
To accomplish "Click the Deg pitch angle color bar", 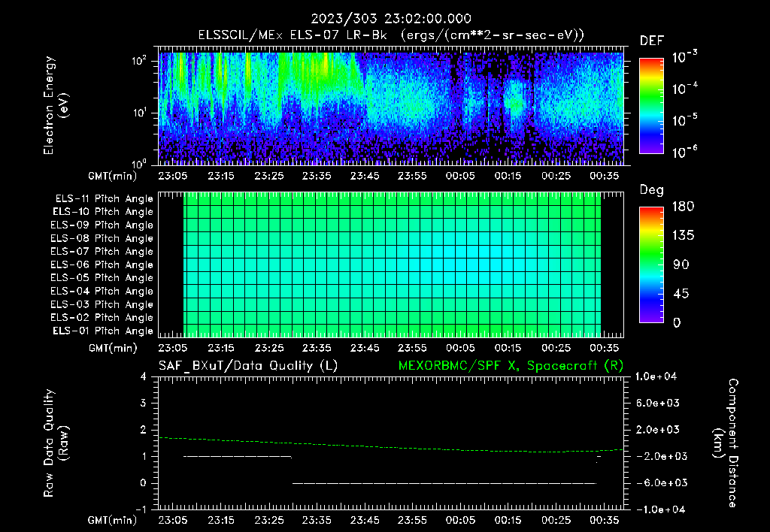I will click(x=651, y=264).
